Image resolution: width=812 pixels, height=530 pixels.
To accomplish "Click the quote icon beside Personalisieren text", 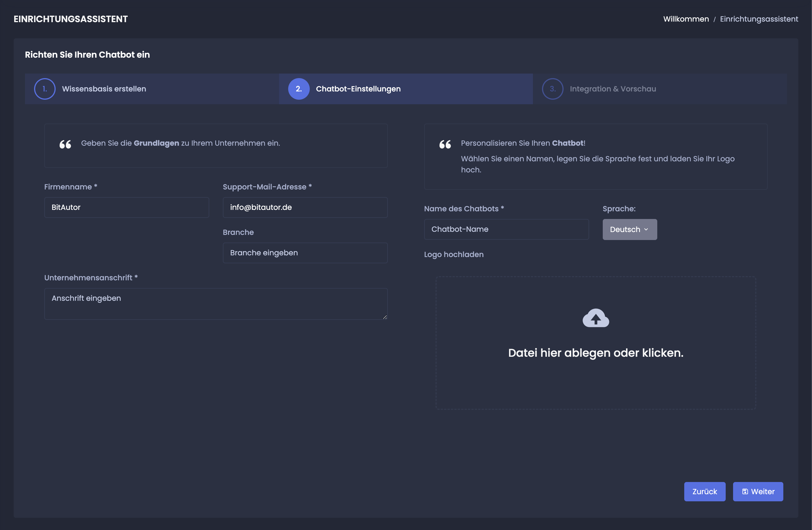I will point(445,144).
